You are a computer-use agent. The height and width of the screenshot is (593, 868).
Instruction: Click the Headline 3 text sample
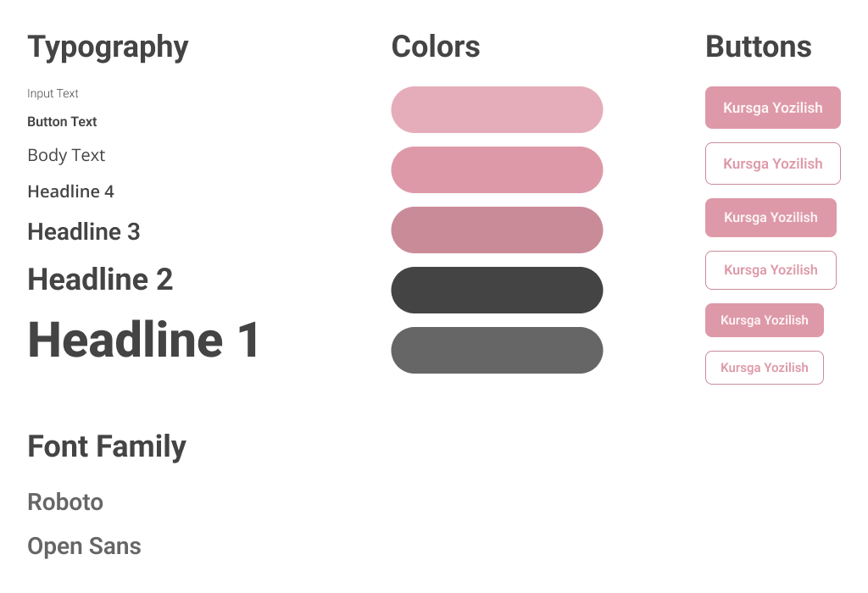[x=84, y=232]
